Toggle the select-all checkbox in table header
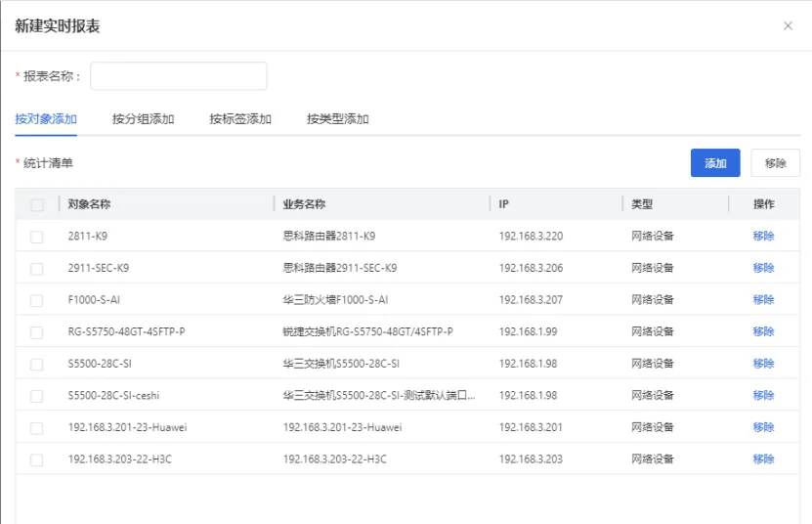Screen dimensions: 812x524 tap(37, 205)
